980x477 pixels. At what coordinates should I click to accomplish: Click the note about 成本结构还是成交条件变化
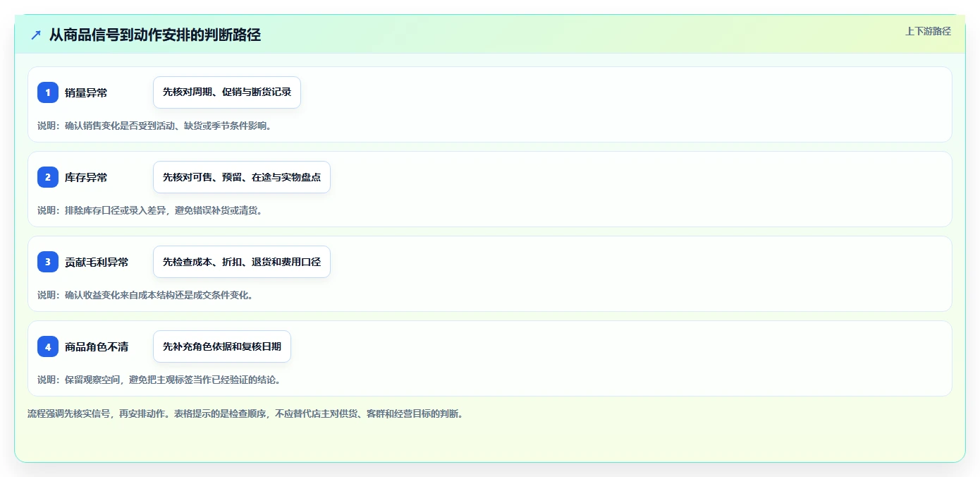click(x=145, y=295)
